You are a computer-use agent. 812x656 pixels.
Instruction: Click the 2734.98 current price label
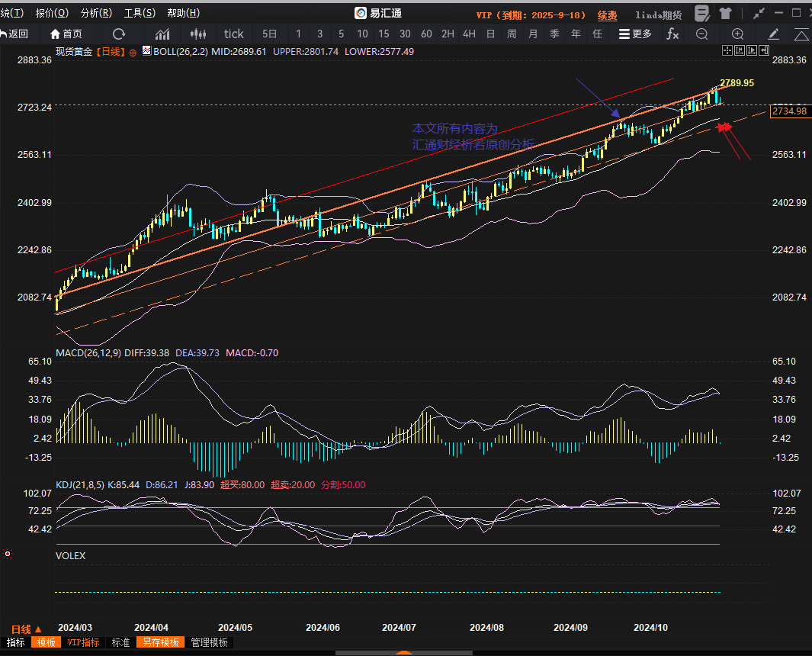(789, 111)
